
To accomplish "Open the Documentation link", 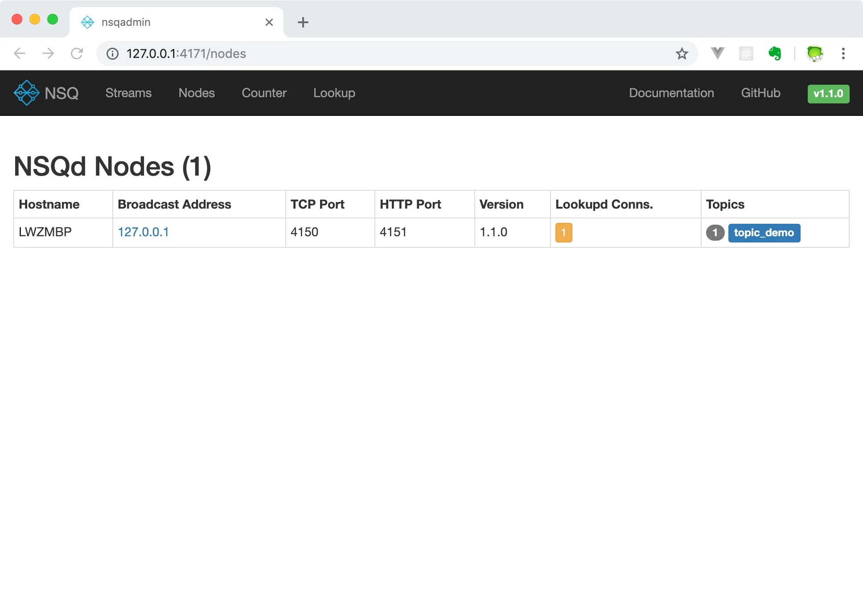I will (671, 93).
